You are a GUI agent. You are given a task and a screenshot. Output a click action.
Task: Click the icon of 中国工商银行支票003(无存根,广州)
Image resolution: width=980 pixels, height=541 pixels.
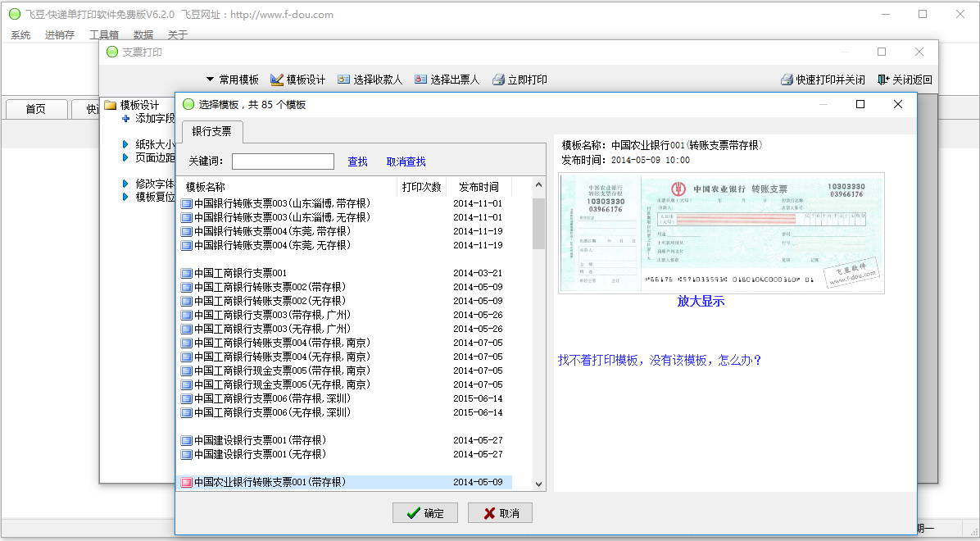point(186,329)
